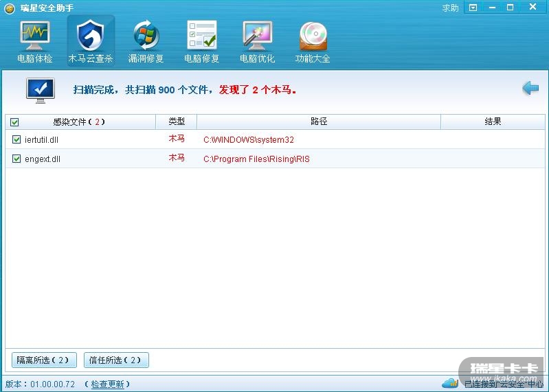The width and height of the screenshot is (549, 392).
Task: Open the 电脑体检 monitor icon
Action: (x=34, y=36)
